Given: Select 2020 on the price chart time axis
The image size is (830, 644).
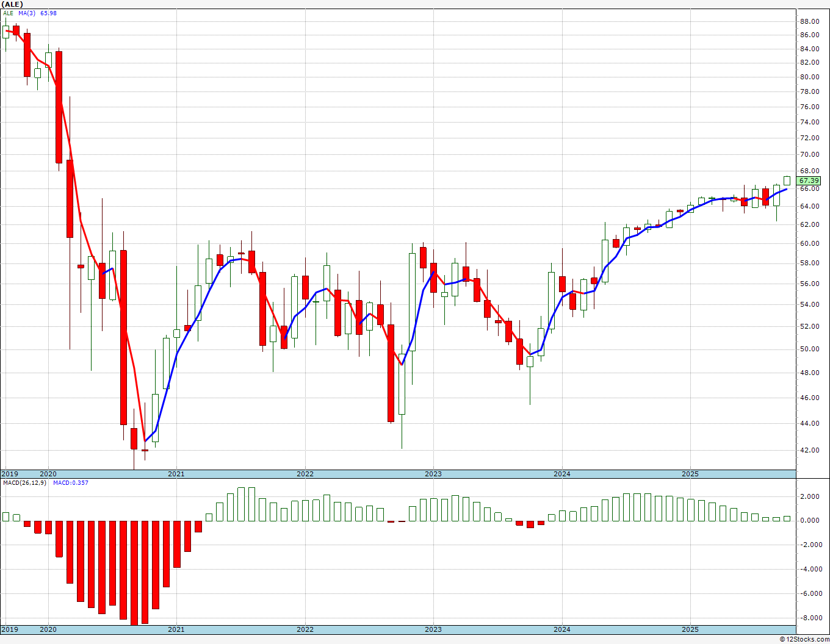Looking at the screenshot, I should click(48, 474).
